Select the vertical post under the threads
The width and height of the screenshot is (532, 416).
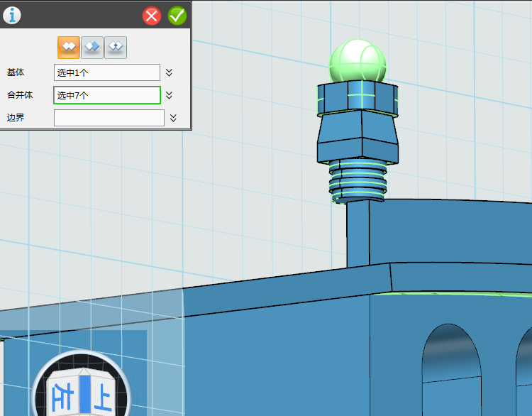(x=358, y=234)
